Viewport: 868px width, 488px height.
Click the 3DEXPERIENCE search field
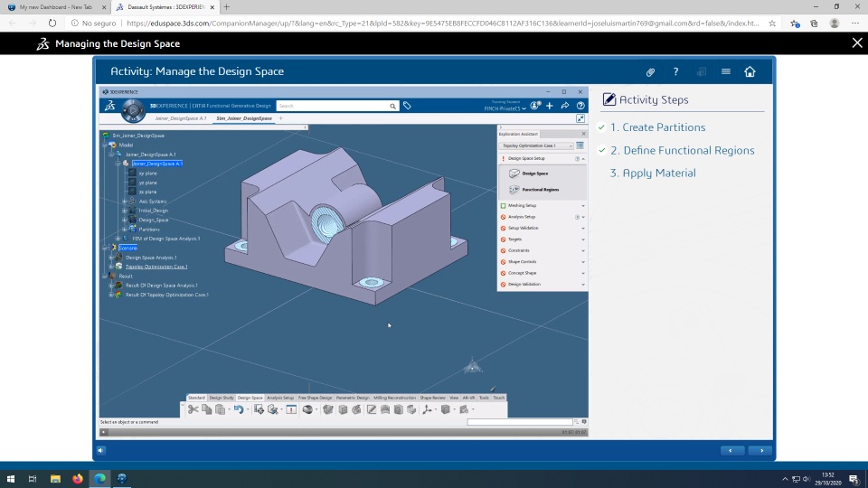point(332,106)
